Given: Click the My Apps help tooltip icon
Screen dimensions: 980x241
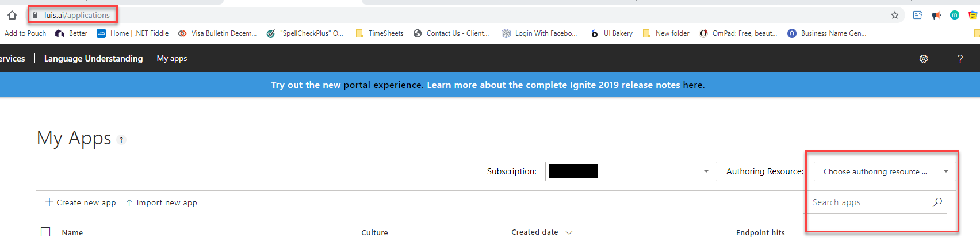Looking at the screenshot, I should click(121, 140).
